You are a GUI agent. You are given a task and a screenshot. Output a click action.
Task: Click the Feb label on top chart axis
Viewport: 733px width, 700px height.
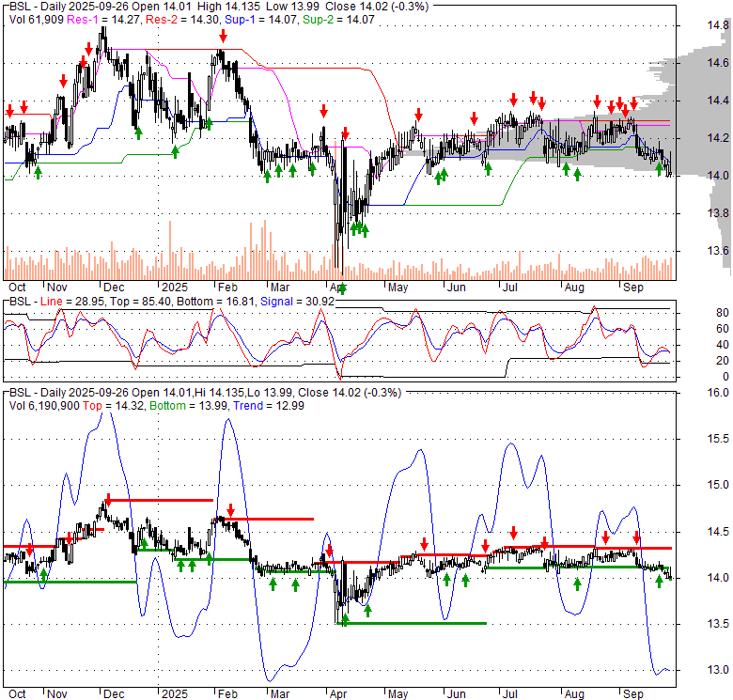[x=227, y=287]
